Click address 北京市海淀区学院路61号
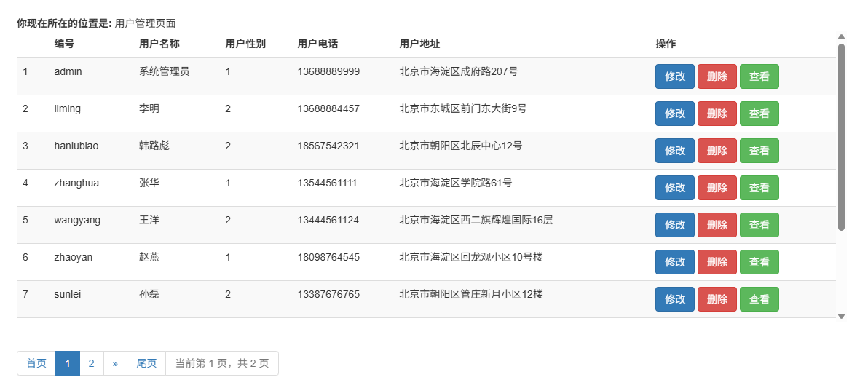 point(456,183)
